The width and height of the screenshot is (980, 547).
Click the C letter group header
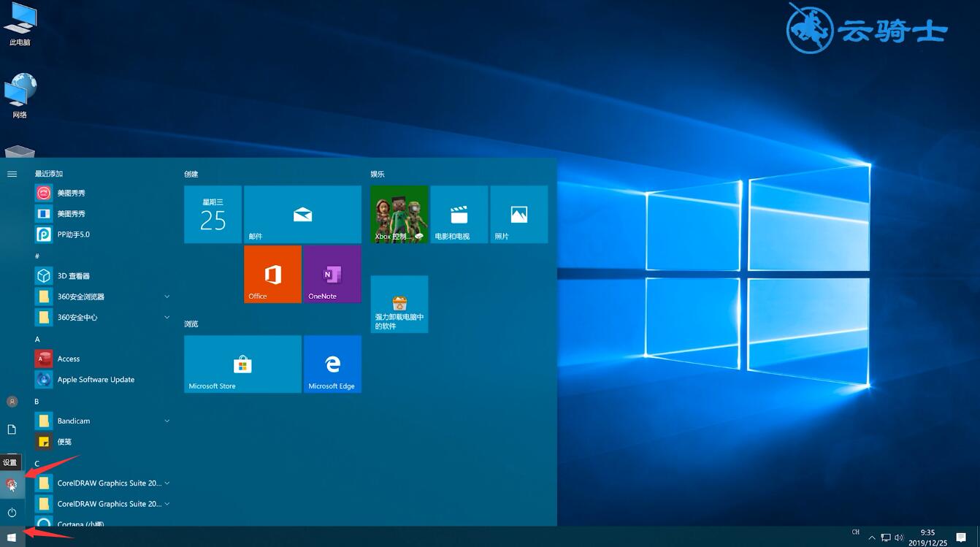pyautogui.click(x=37, y=464)
